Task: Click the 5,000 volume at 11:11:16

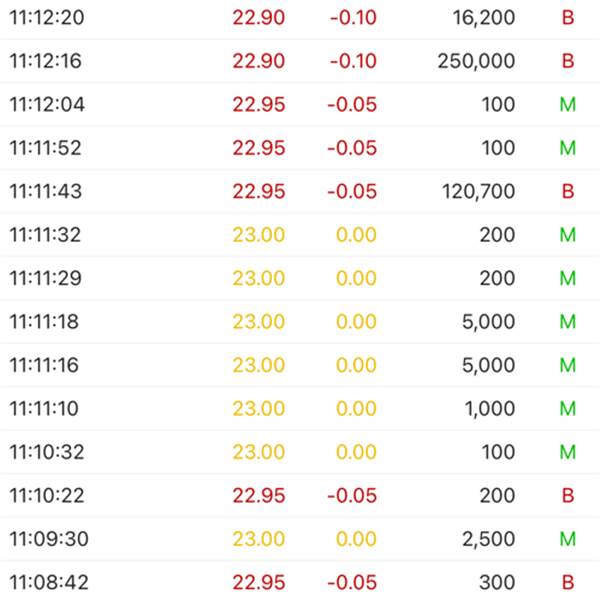Action: 488,365
